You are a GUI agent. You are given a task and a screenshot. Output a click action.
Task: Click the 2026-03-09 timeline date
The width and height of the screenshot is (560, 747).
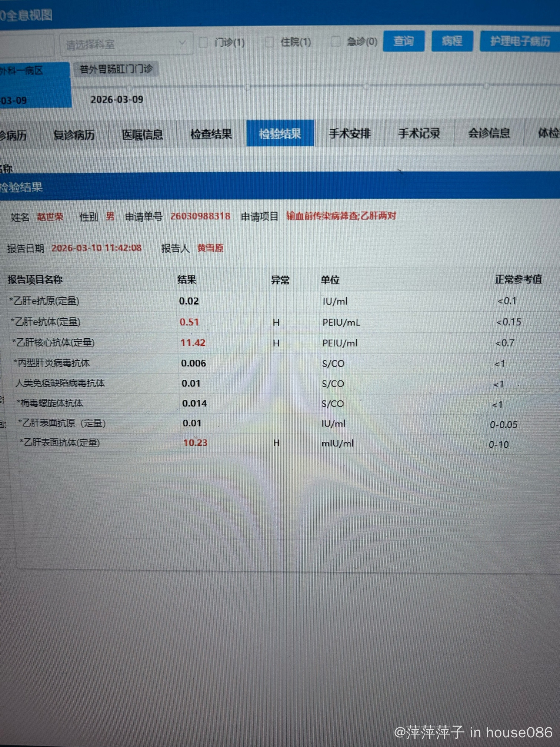click(117, 100)
